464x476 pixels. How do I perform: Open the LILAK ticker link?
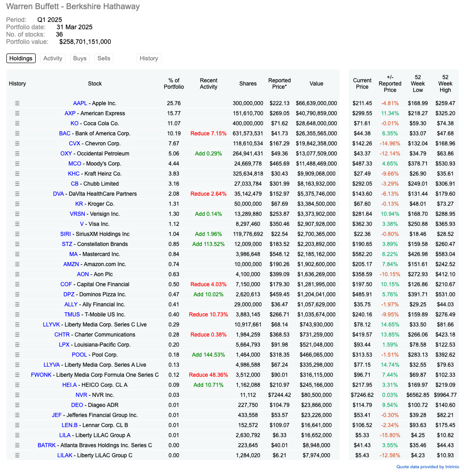pos(65,455)
